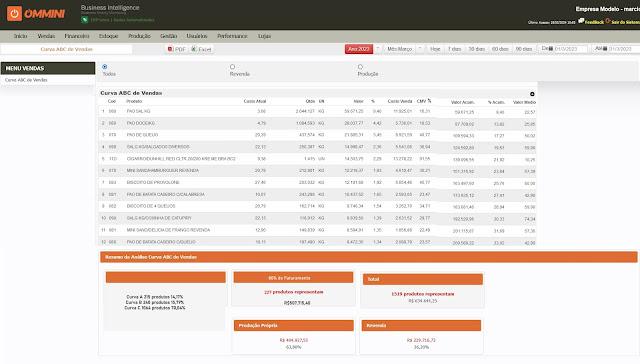640x364 pixels.
Task: Export the report as PDF
Action: point(176,49)
